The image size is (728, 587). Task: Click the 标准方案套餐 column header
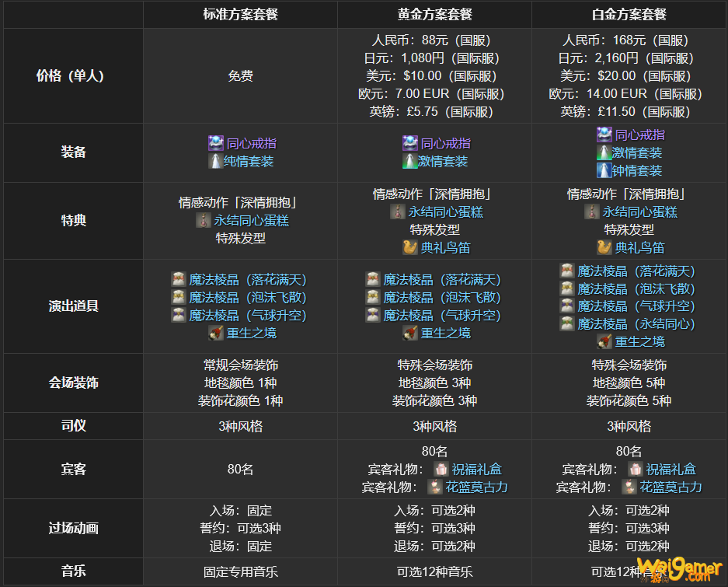coord(241,15)
